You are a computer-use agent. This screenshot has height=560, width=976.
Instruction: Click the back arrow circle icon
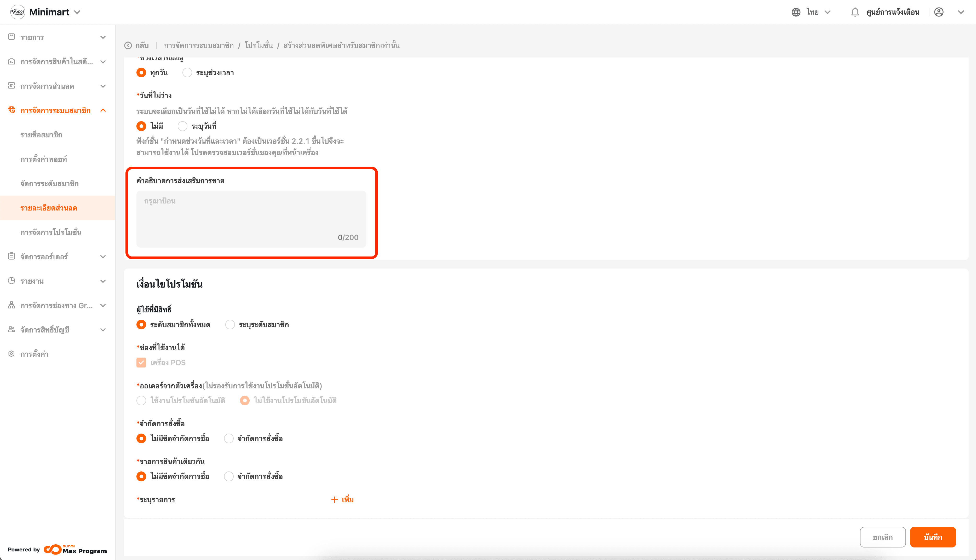tap(128, 45)
